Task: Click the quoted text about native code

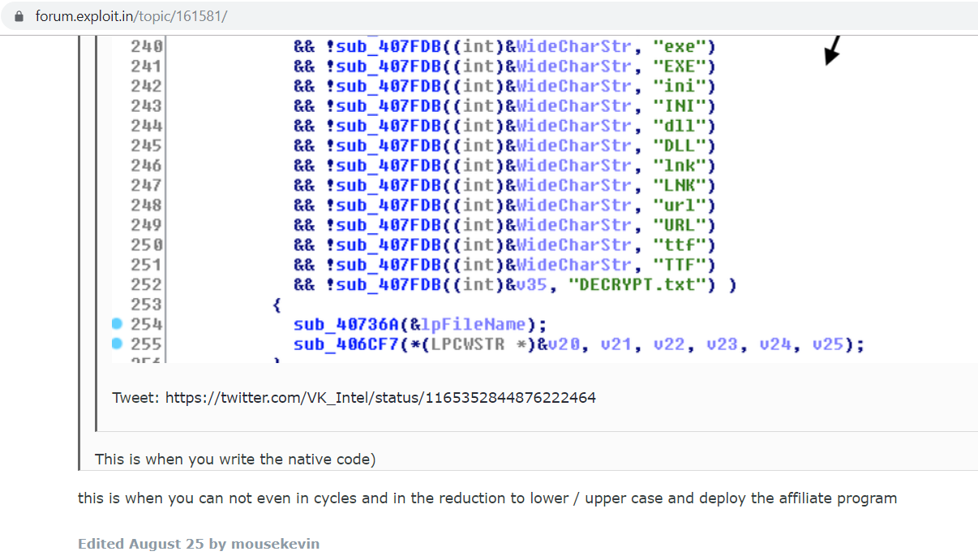Action: coord(235,460)
